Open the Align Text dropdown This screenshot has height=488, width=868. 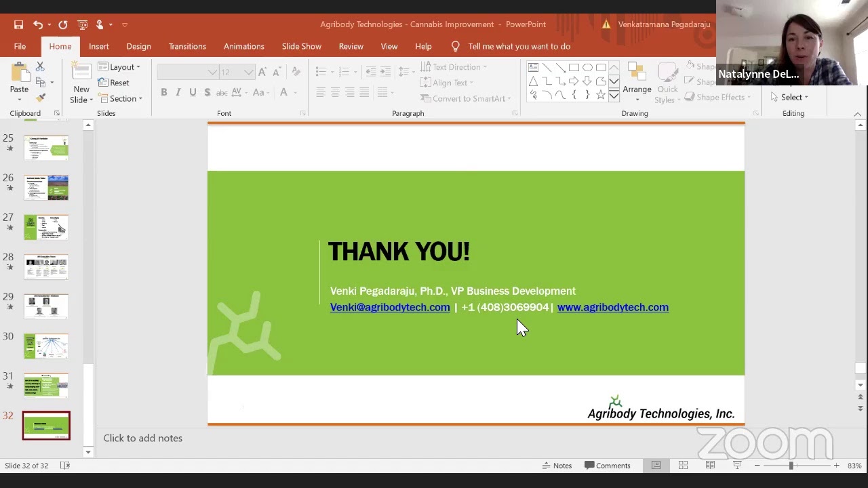click(x=447, y=83)
